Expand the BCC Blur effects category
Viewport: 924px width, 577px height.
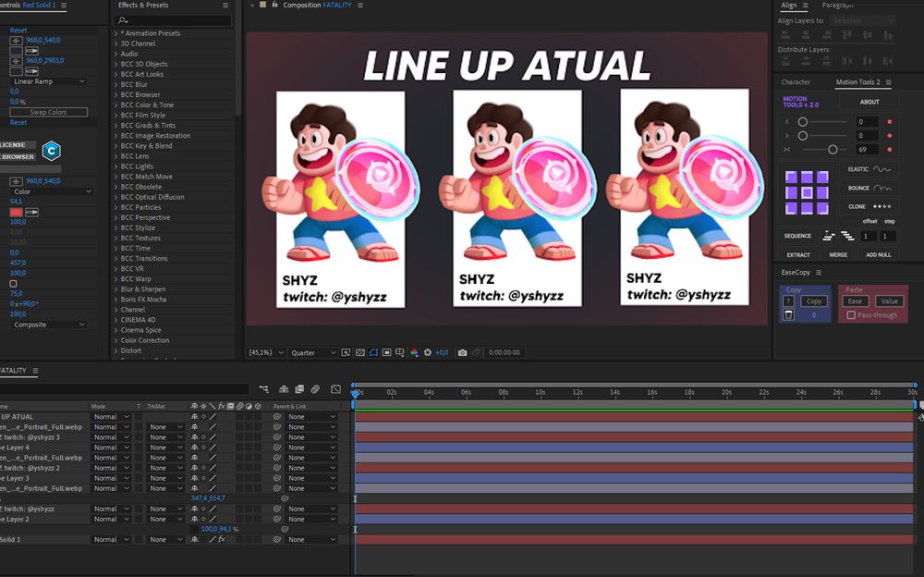click(x=116, y=84)
